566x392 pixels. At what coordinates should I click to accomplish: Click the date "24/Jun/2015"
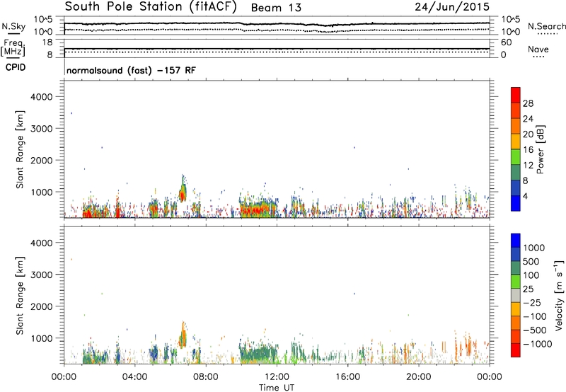pyautogui.click(x=452, y=7)
